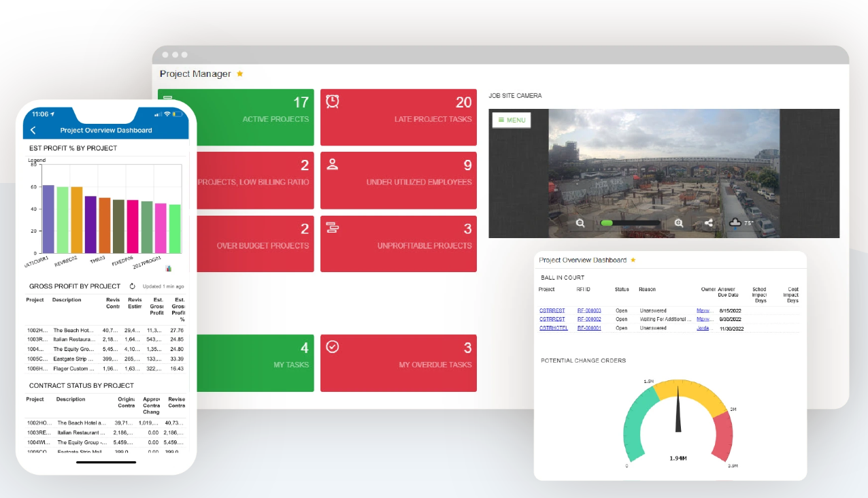Share the job site camera view

point(709,222)
